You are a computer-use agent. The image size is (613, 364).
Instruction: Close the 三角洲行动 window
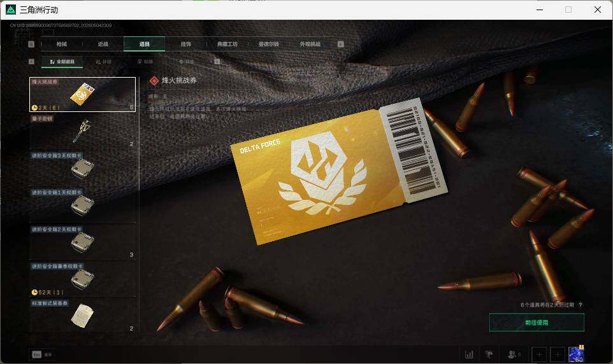[597, 10]
